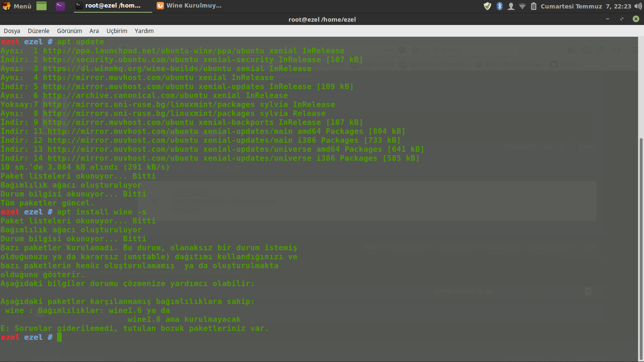
Task: Click the 'wine1.8 ama kurulmayacak' line
Action: [x=184, y=320]
